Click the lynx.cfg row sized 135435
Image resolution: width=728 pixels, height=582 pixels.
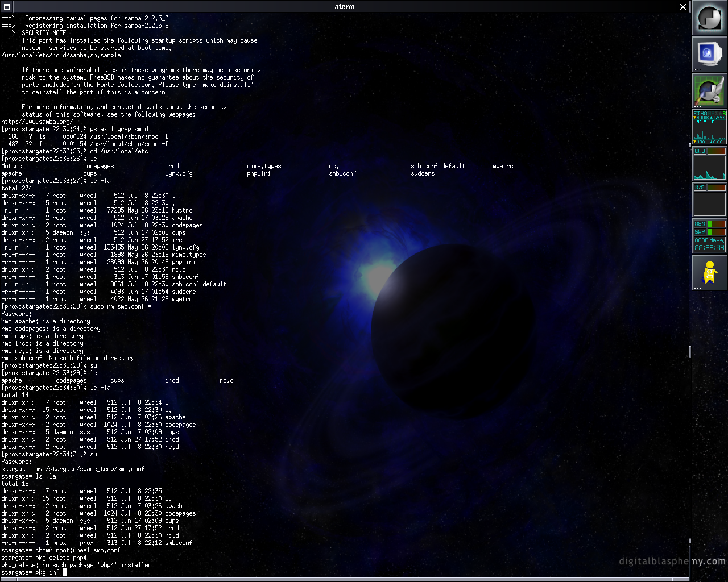(100, 247)
